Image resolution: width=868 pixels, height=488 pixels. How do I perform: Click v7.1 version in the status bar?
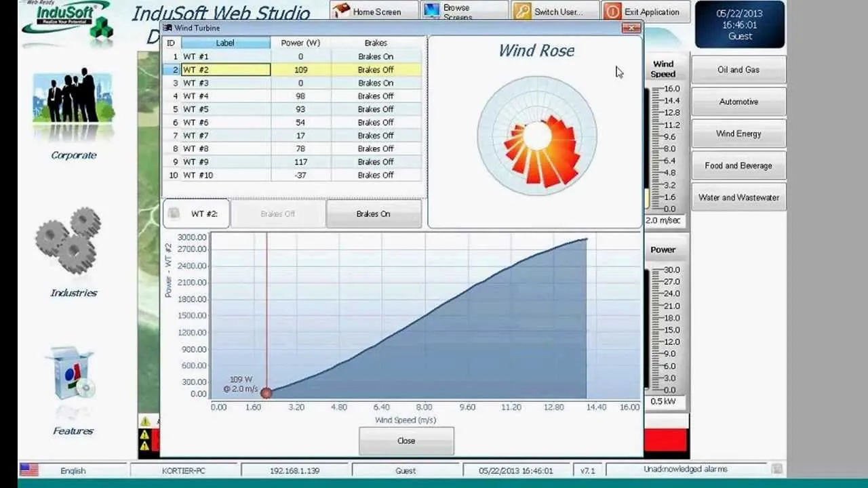587,470
